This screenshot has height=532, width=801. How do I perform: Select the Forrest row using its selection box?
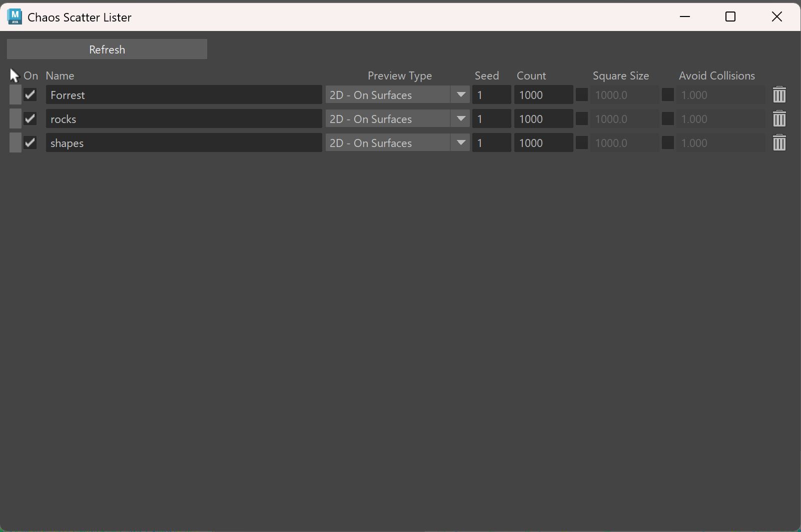pos(16,95)
